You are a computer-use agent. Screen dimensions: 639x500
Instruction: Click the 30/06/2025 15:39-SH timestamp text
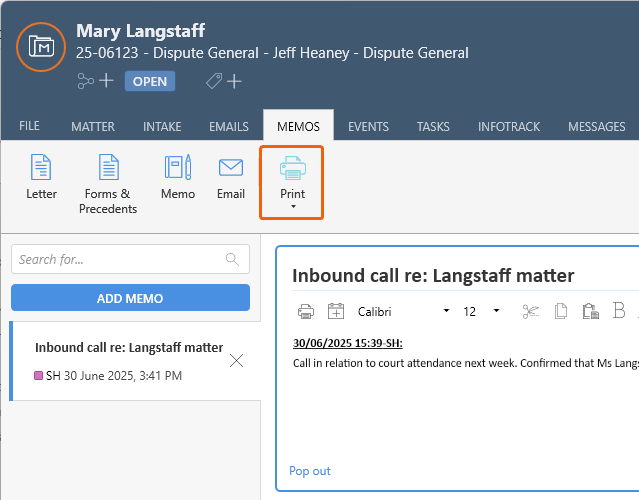(348, 343)
